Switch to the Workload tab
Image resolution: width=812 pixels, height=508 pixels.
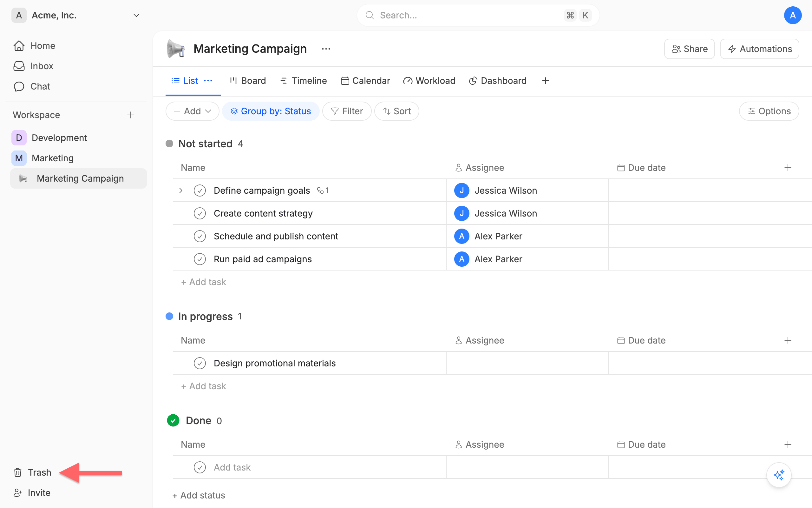(x=429, y=81)
